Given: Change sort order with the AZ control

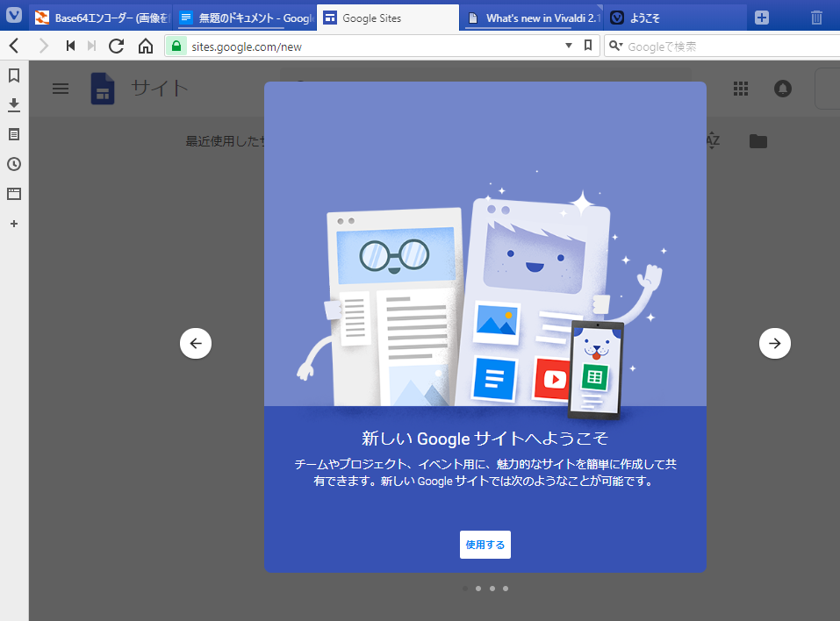Looking at the screenshot, I should tap(713, 140).
